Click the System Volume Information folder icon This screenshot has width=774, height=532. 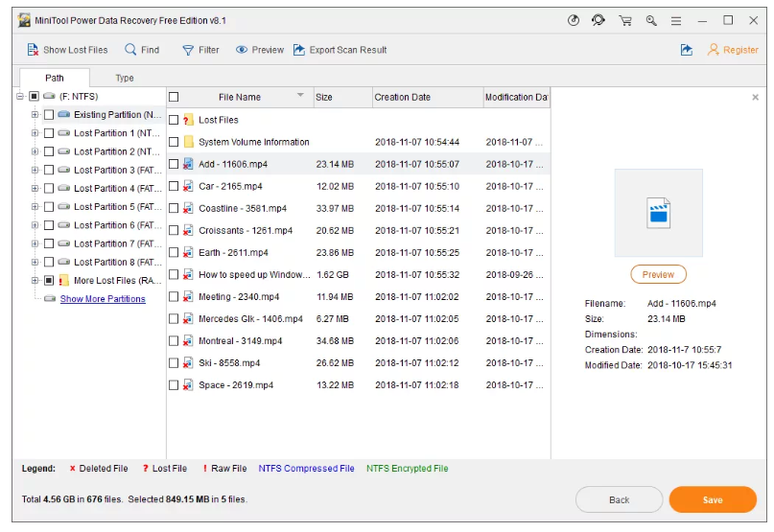click(x=188, y=142)
